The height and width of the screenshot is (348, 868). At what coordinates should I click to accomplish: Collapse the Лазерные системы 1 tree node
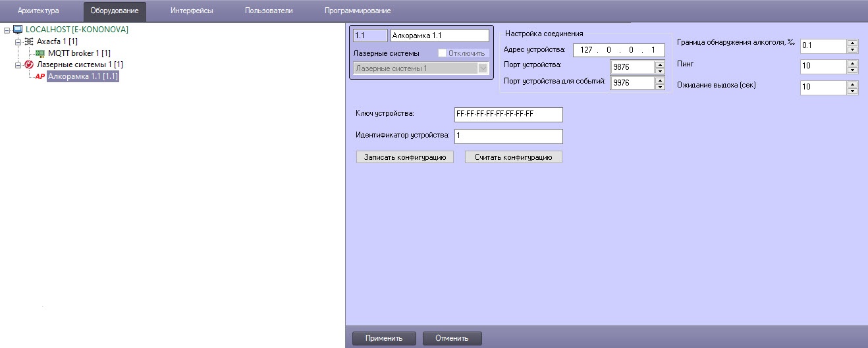click(18, 65)
